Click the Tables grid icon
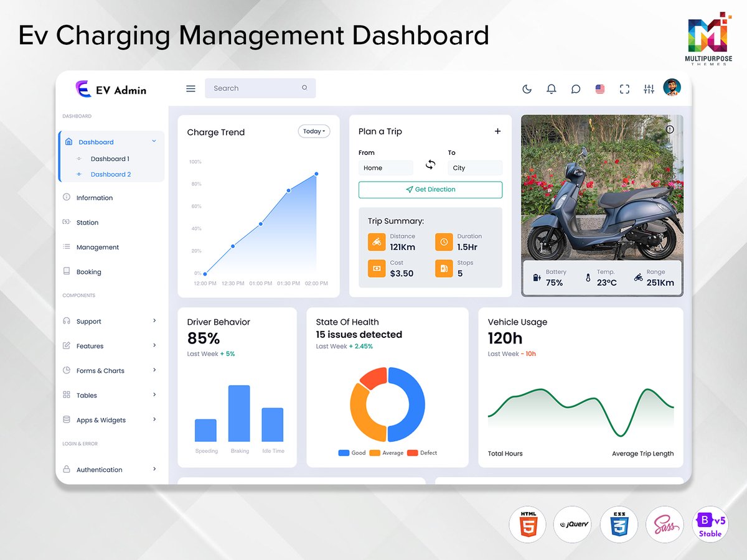The image size is (747, 560). (x=67, y=395)
